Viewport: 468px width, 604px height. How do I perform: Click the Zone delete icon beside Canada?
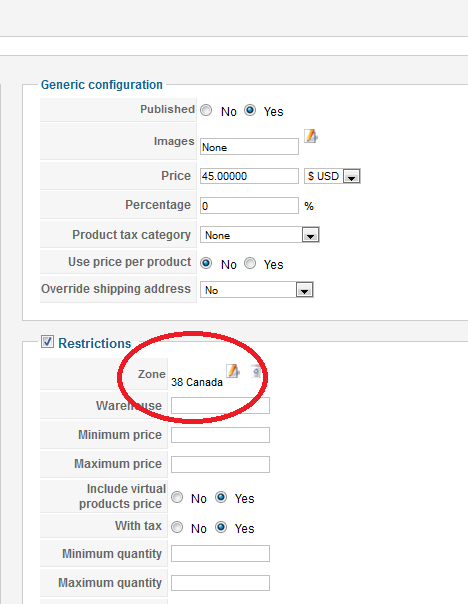tap(256, 371)
